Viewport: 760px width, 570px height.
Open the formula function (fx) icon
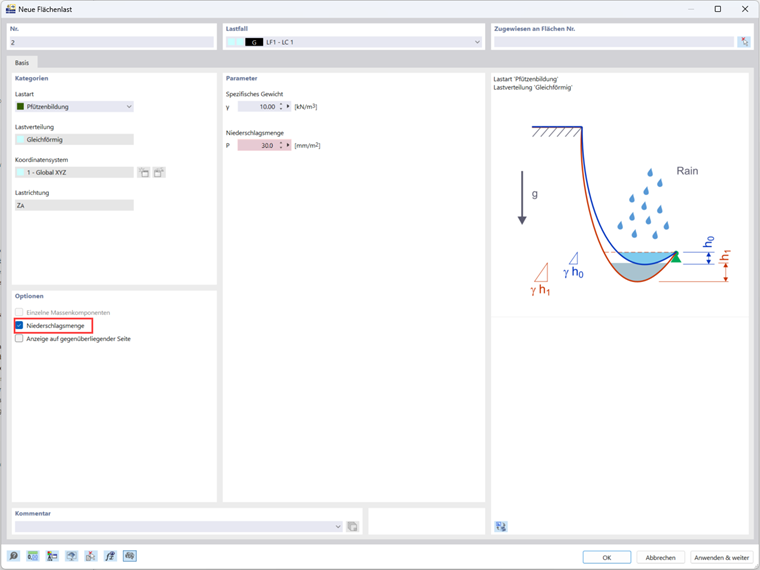coord(111,556)
